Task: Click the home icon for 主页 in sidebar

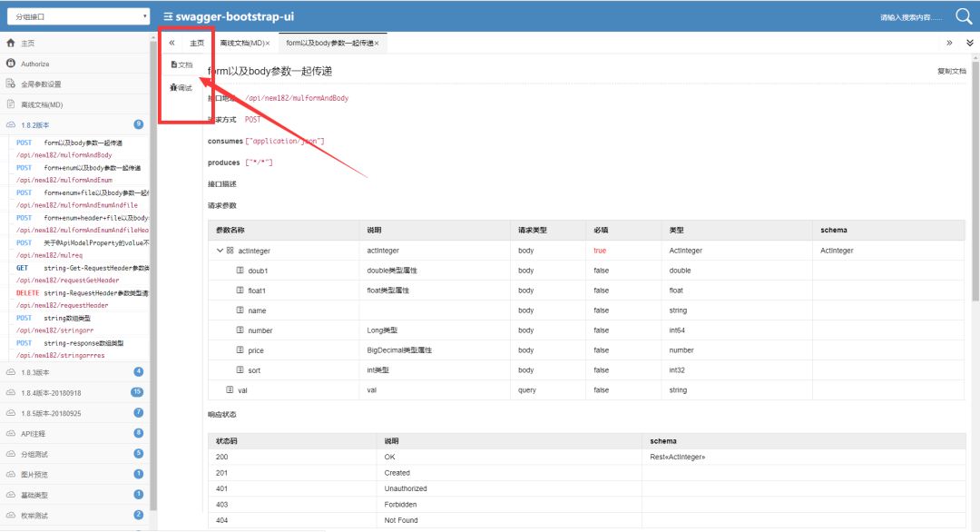Action: tap(11, 44)
